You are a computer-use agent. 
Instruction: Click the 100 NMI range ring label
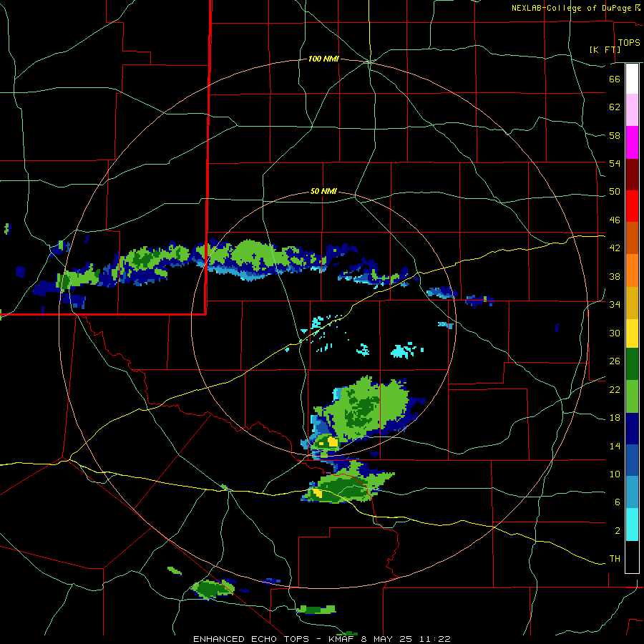tap(323, 59)
